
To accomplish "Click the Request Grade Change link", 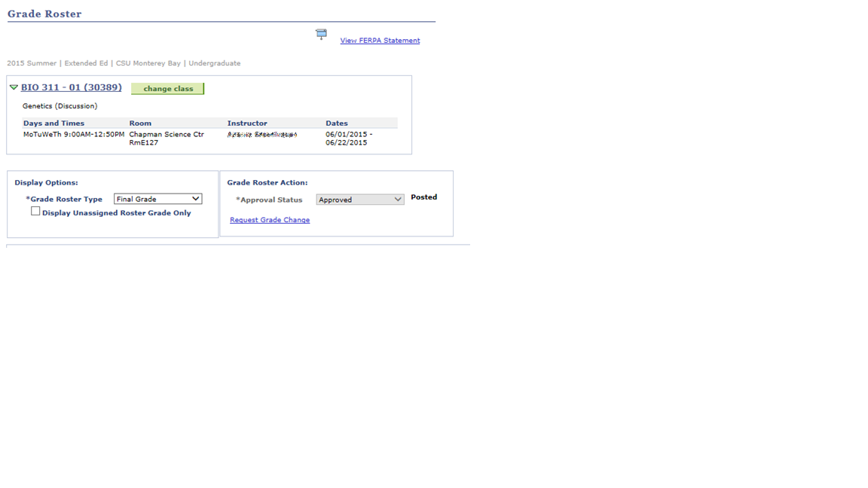I will coord(270,220).
